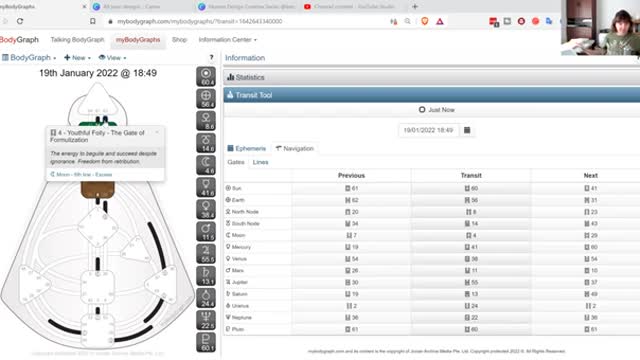Click the browser reload icon
The width and height of the screenshot is (640, 360).
click(x=20, y=21)
